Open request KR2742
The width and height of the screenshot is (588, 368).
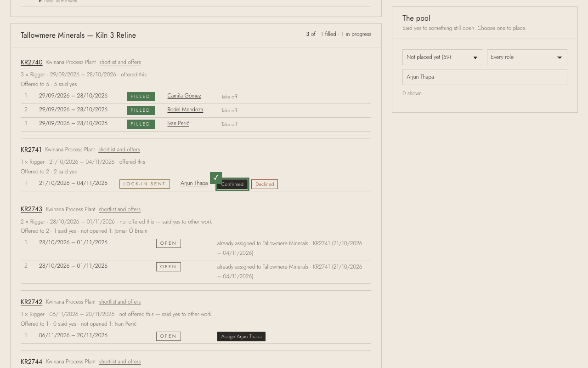pos(32,302)
